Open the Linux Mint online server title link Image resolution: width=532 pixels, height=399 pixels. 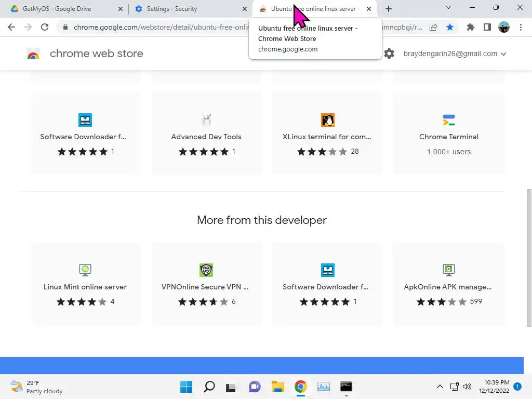85,287
